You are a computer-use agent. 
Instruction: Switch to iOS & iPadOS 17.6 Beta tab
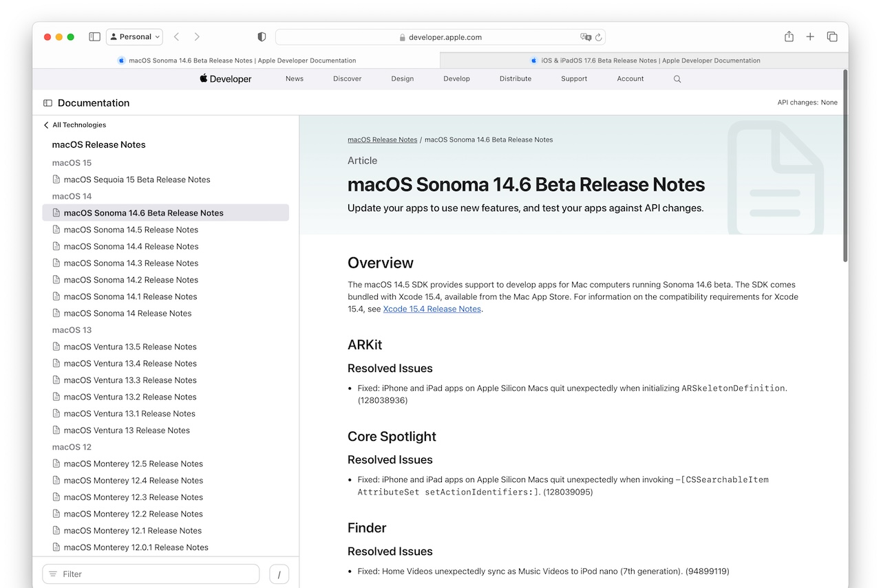tap(644, 61)
